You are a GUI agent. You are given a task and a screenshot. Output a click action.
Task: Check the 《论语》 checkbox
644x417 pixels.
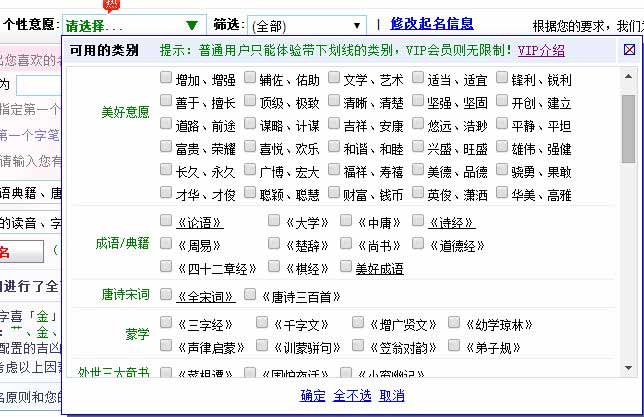(166, 221)
